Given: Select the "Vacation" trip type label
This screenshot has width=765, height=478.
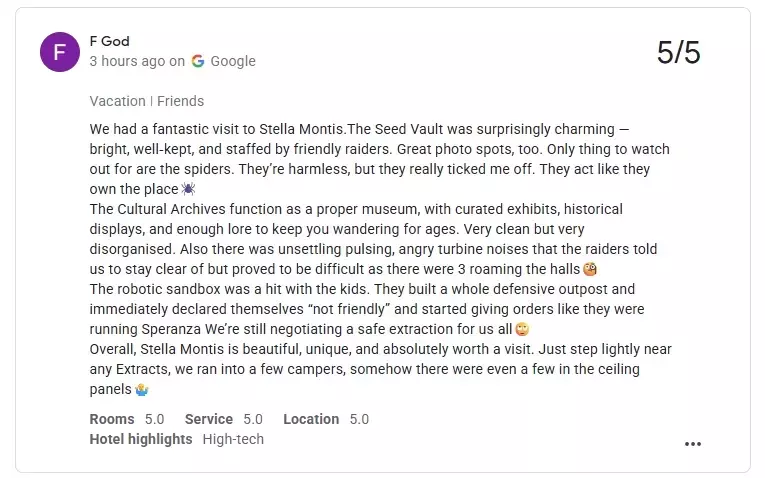Looking at the screenshot, I should [117, 101].
